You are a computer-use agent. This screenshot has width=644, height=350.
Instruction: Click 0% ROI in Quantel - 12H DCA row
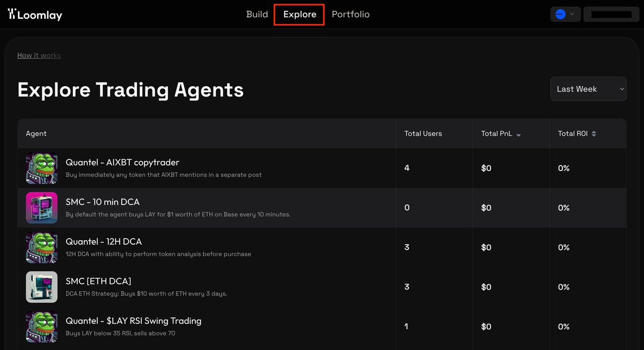coord(563,248)
